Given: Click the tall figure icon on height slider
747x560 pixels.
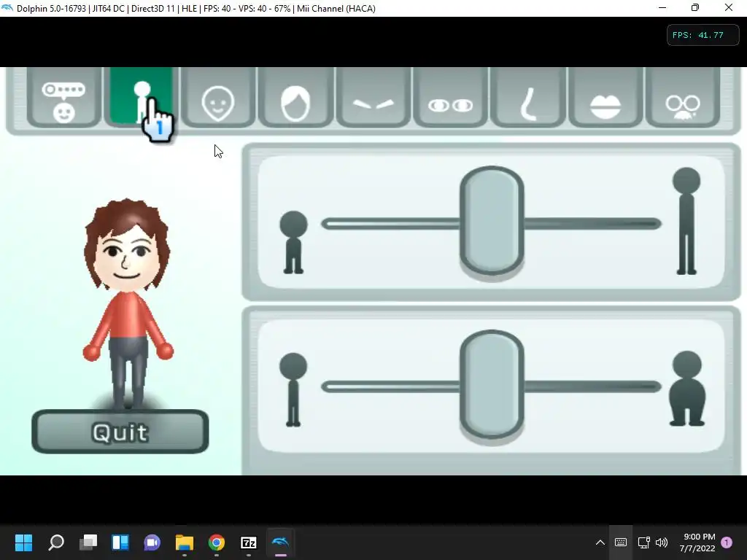Looking at the screenshot, I should pyautogui.click(x=686, y=221).
